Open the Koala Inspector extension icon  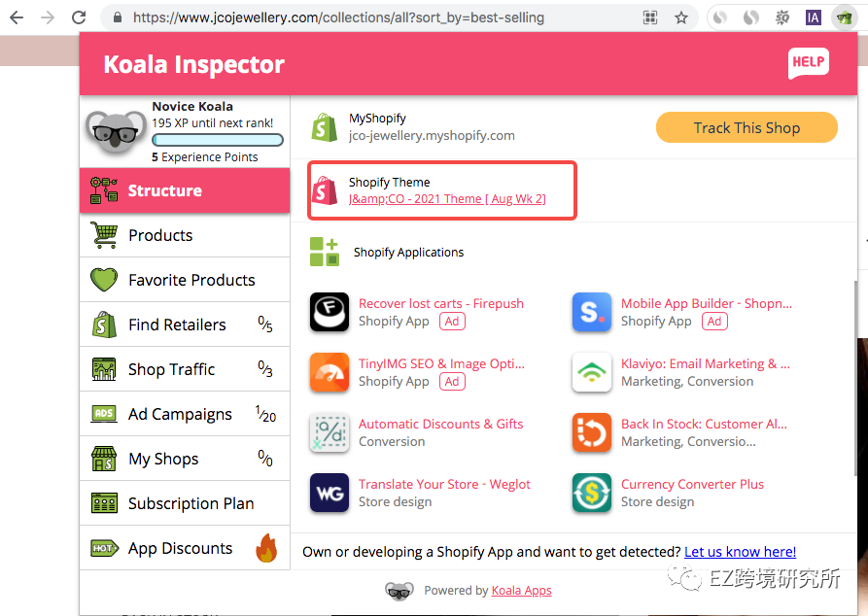844,17
